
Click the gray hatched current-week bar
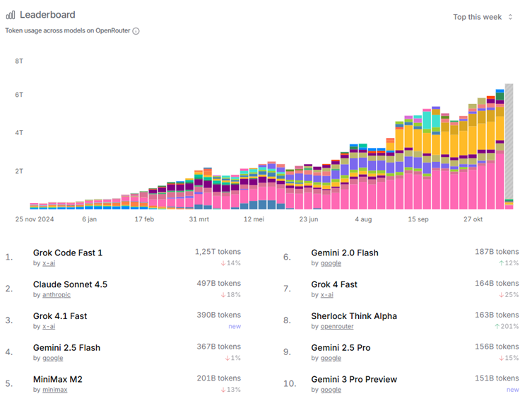[x=509, y=141]
